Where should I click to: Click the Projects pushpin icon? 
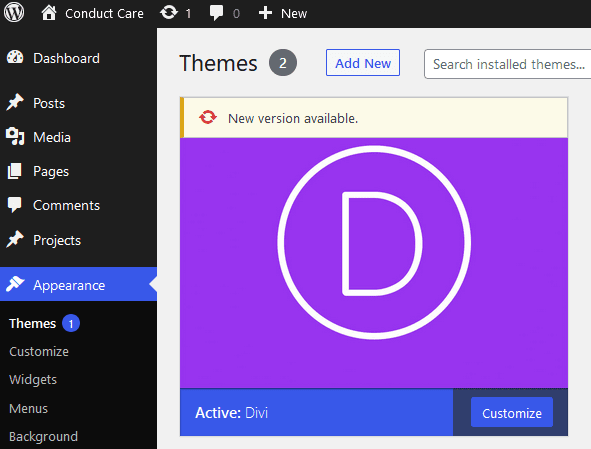[x=15, y=239]
